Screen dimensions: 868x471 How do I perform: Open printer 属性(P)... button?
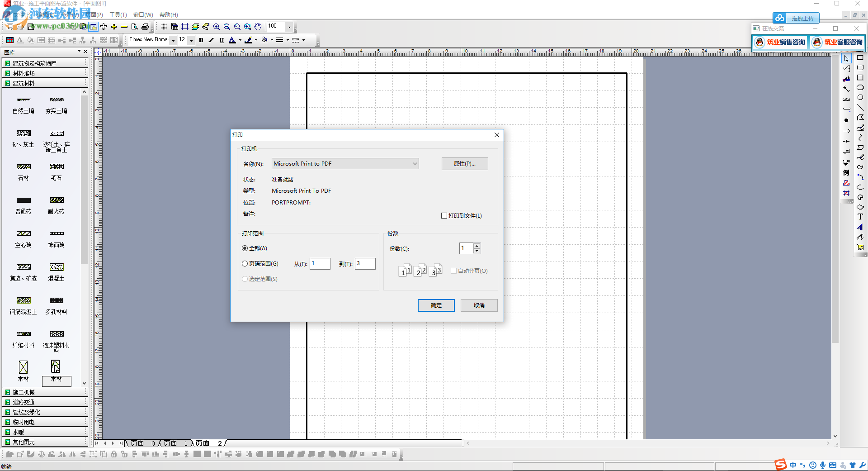[465, 164]
